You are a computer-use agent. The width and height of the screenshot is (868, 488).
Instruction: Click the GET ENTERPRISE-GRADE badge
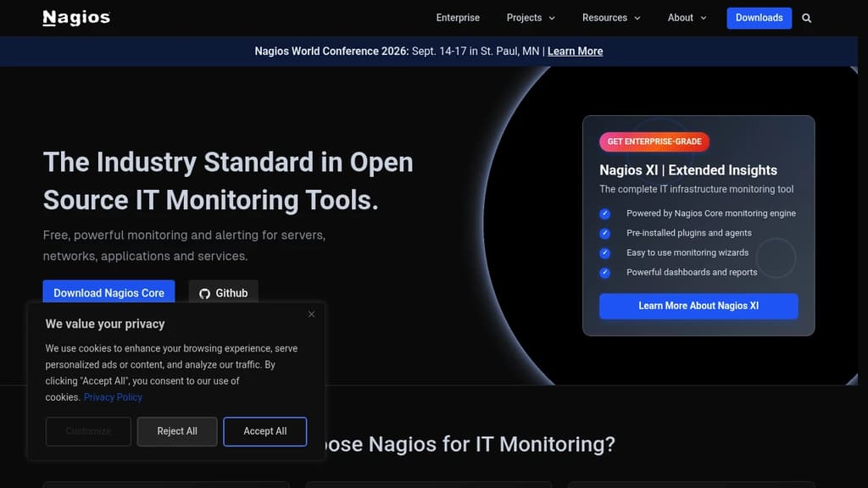coord(654,141)
